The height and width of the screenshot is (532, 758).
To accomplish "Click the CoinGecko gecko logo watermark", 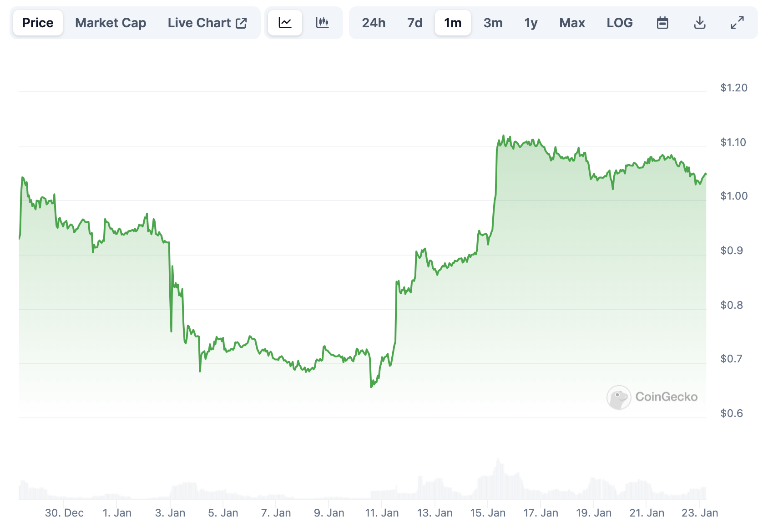I will pos(618,397).
